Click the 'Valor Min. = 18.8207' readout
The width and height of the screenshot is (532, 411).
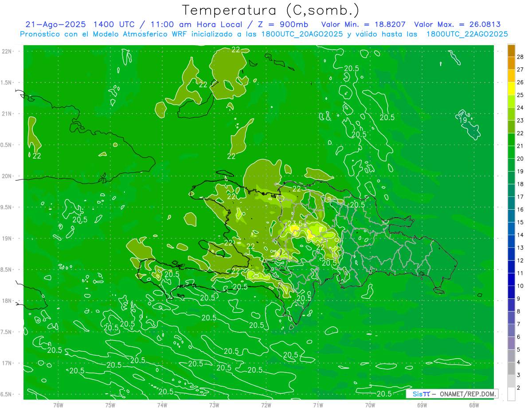[364, 24]
